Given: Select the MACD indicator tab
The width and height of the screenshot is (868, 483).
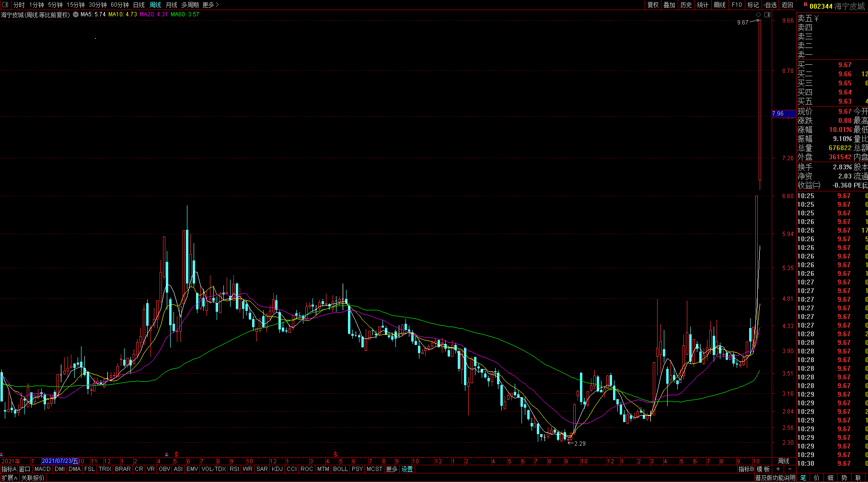Looking at the screenshot, I should coord(42,469).
